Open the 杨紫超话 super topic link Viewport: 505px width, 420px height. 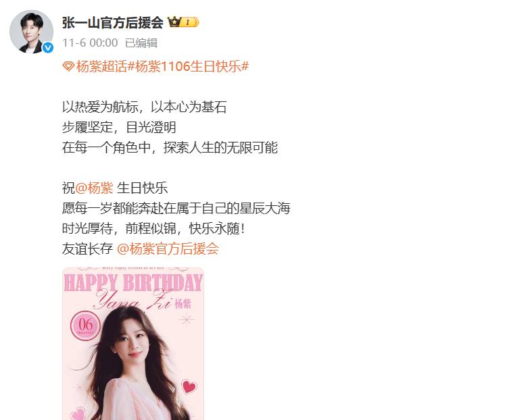101,67
